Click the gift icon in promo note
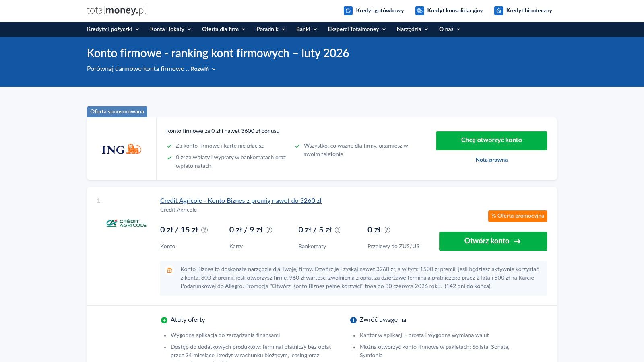The width and height of the screenshot is (644, 362). click(x=169, y=270)
